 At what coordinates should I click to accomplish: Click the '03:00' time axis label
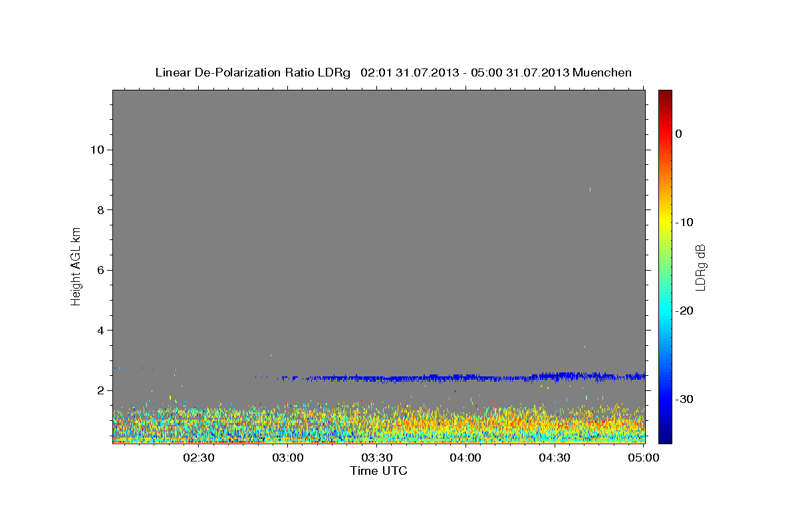point(288,458)
